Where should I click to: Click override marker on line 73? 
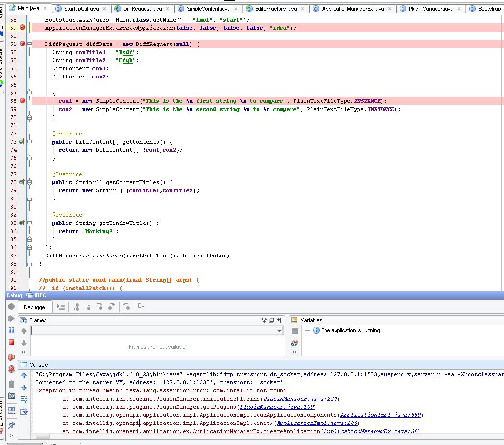(x=22, y=141)
